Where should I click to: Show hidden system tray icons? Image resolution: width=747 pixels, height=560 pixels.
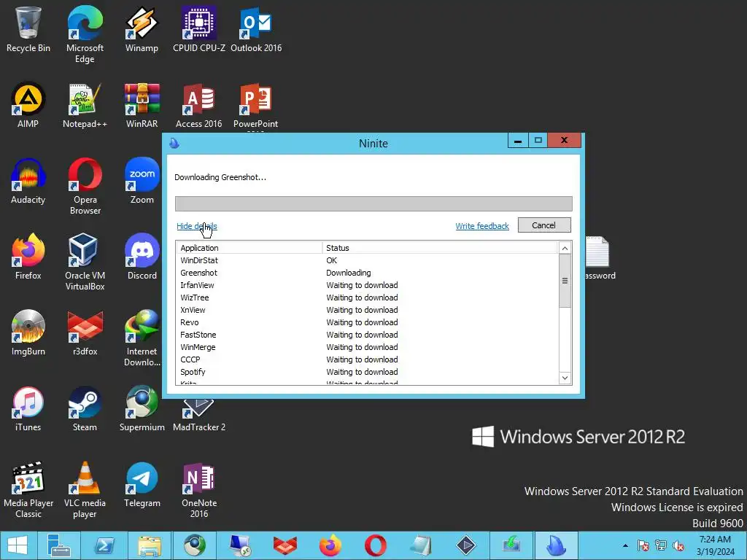[625, 545]
